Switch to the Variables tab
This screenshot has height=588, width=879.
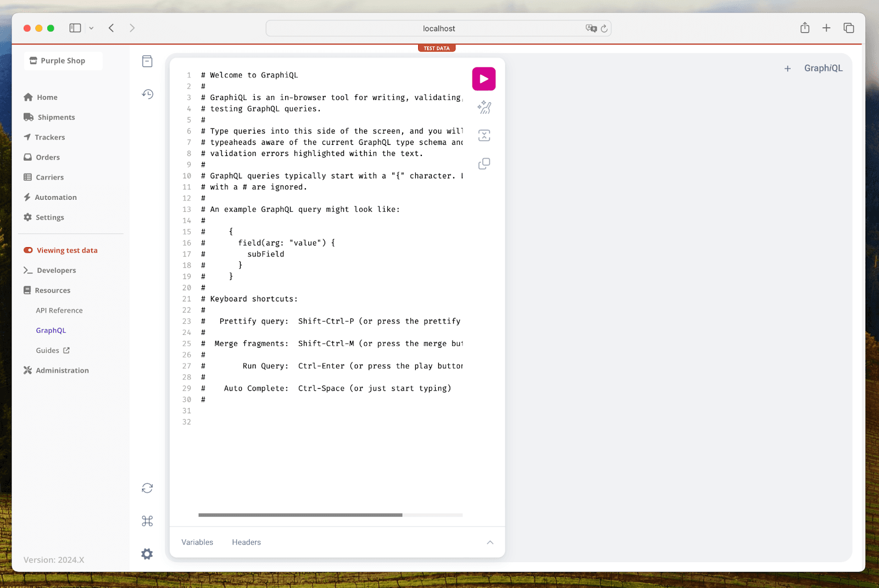click(x=197, y=542)
